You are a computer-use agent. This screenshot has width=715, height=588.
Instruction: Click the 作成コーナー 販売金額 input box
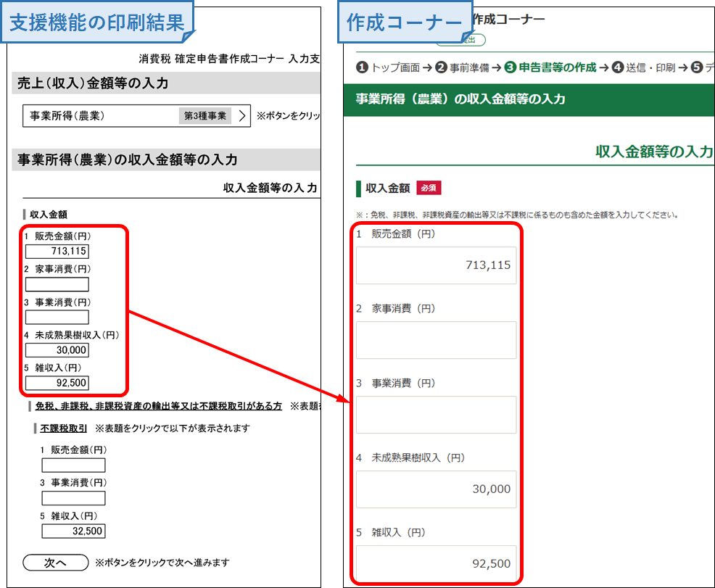tap(436, 265)
